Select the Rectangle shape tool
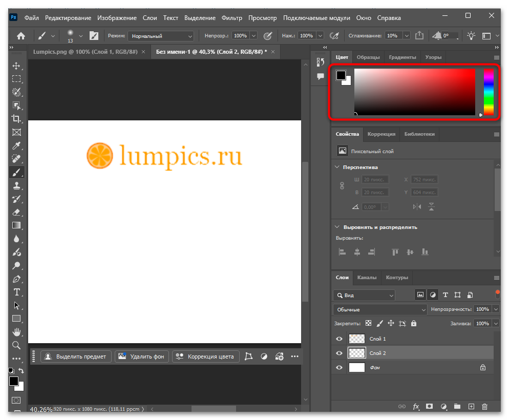 point(16,319)
